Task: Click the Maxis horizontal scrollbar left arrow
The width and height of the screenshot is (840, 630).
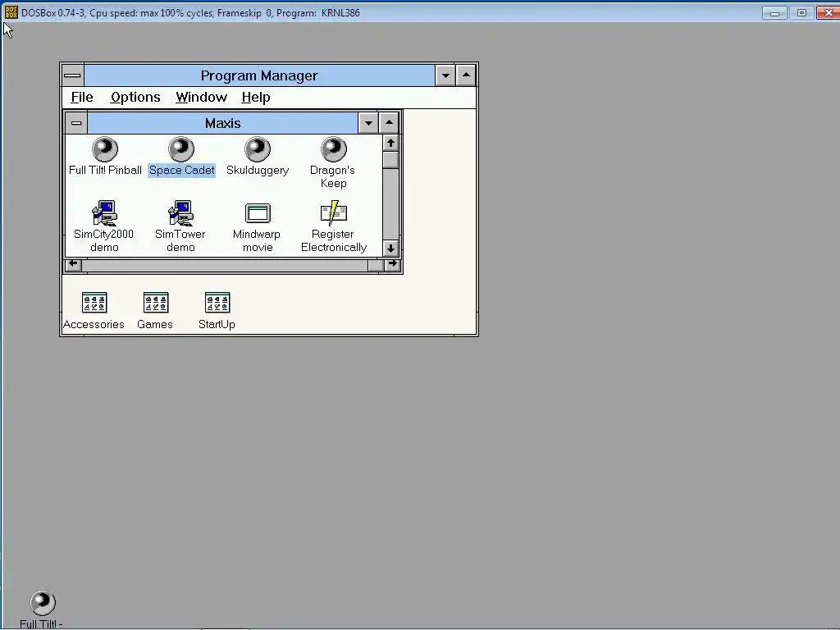Action: click(x=73, y=264)
